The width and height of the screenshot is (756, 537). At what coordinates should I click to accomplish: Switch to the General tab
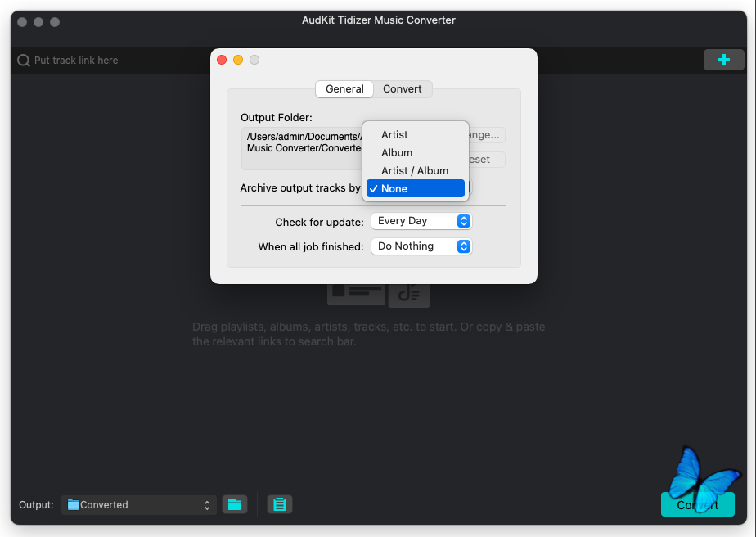tap(344, 89)
